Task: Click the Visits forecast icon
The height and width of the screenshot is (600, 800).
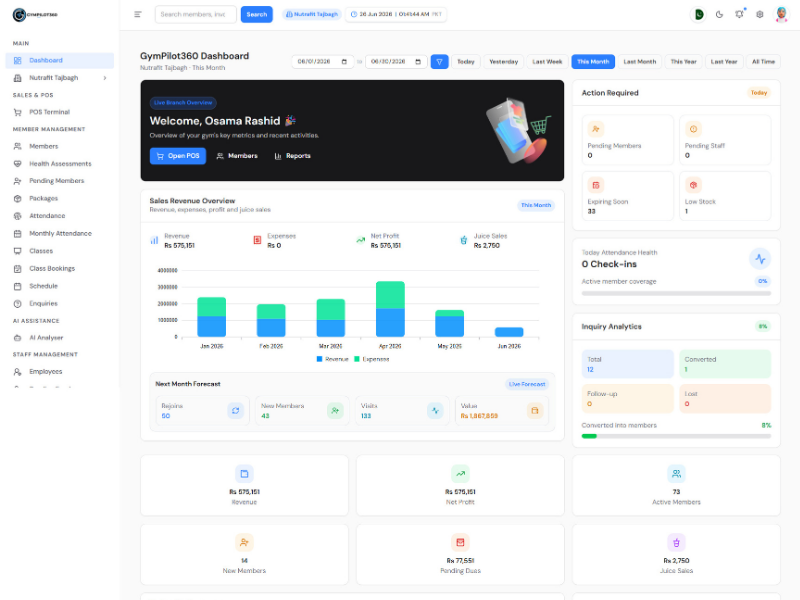Action: (x=435, y=410)
